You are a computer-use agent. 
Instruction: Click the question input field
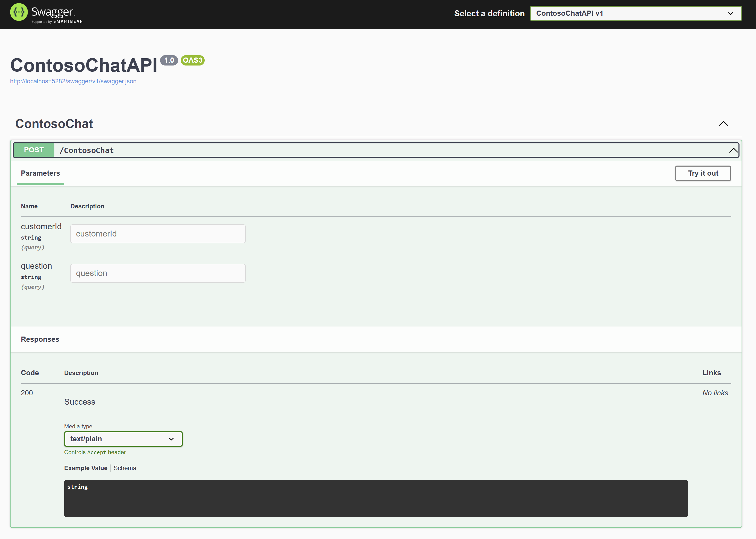pos(157,273)
